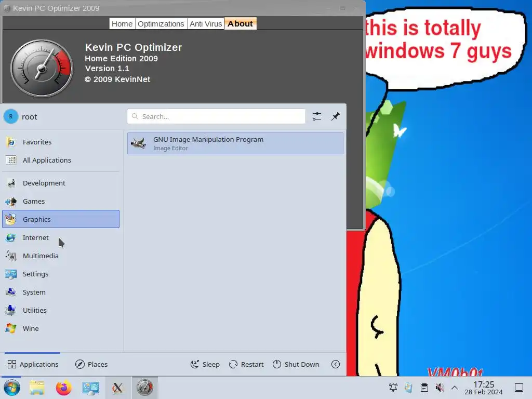Open the Favorites category

(61, 142)
